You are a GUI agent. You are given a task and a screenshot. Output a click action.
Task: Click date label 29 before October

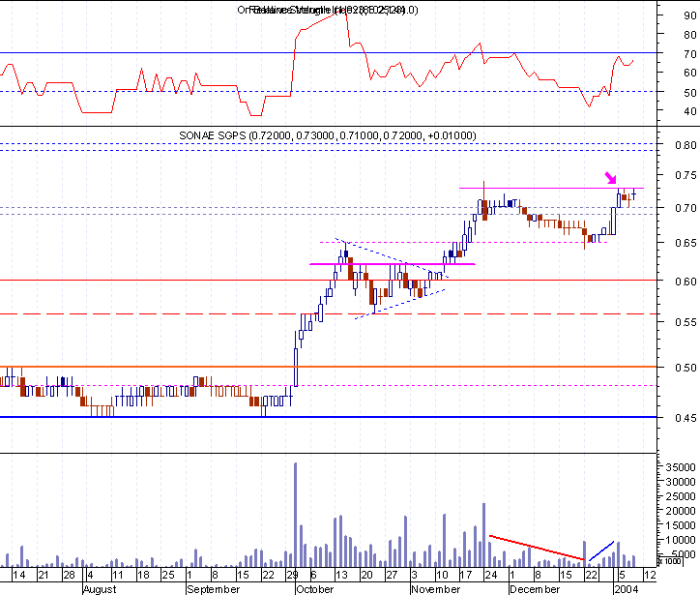[292, 575]
